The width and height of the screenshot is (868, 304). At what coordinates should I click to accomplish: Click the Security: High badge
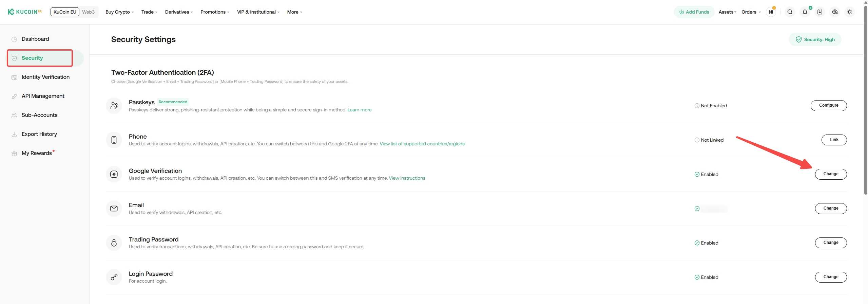815,39
